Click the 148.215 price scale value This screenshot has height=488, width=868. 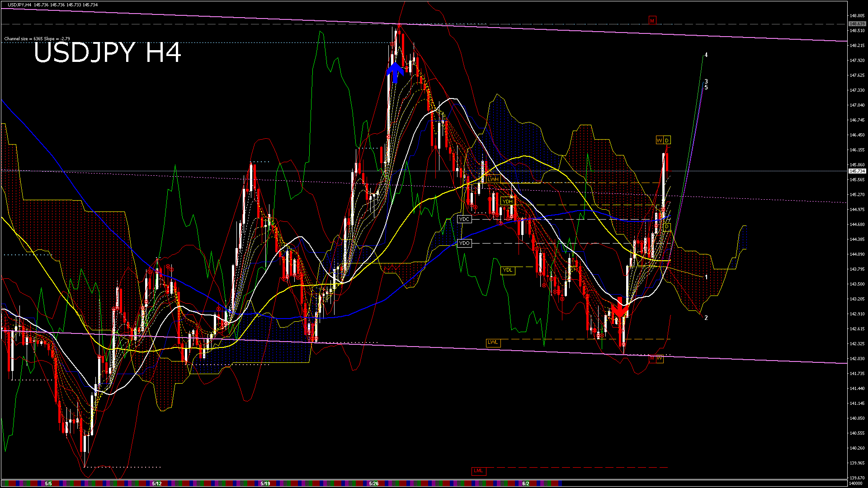(857, 46)
